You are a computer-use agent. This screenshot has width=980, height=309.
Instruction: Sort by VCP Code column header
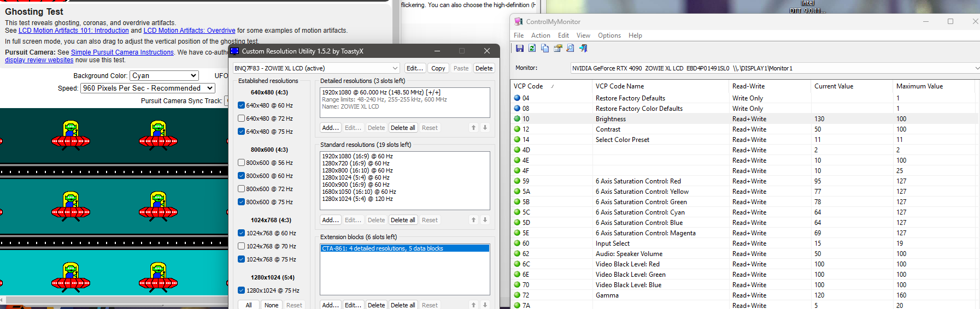pos(551,86)
